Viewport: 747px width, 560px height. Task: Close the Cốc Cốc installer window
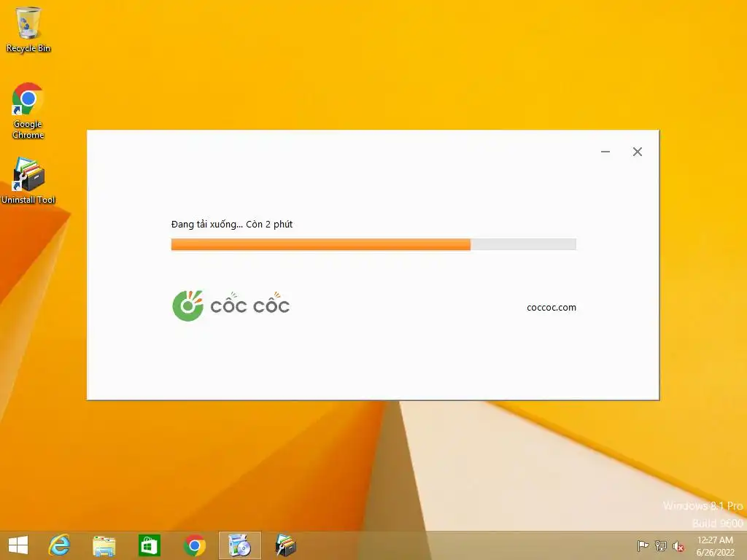coord(638,152)
